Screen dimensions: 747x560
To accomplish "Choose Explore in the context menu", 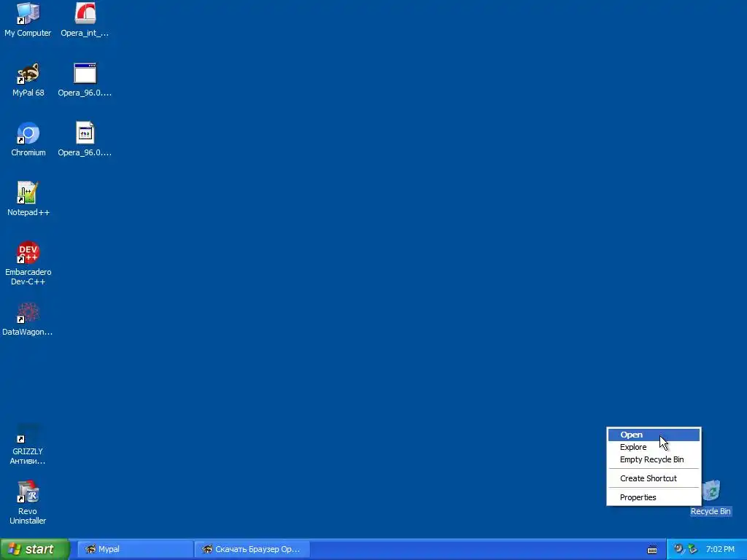I will pyautogui.click(x=654, y=447).
